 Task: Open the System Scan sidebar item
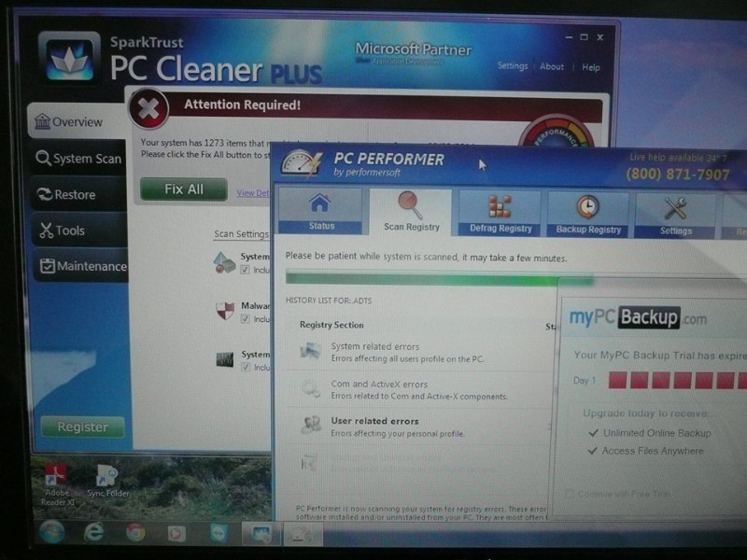pyautogui.click(x=78, y=159)
